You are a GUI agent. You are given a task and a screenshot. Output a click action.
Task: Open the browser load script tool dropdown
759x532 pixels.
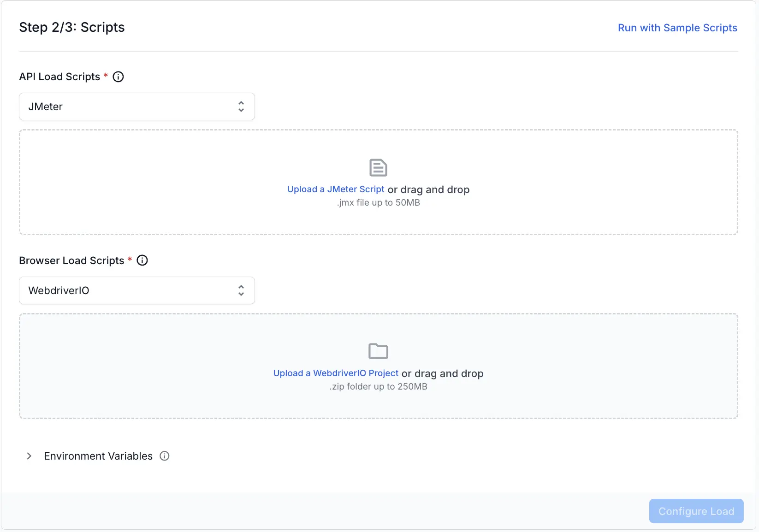(136, 290)
